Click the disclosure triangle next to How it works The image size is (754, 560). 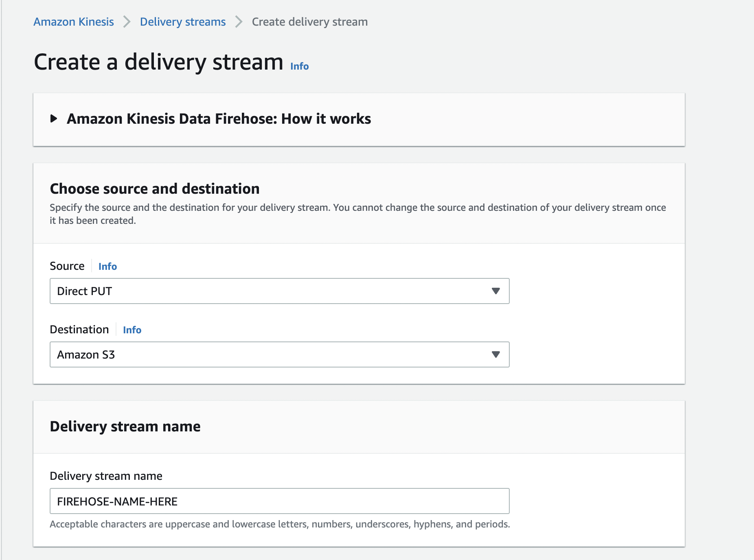pos(53,119)
